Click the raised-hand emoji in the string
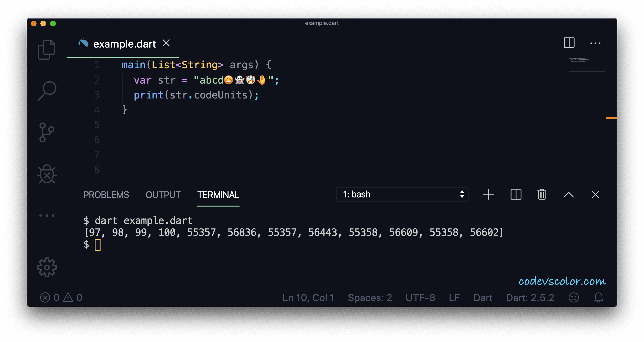 [261, 80]
